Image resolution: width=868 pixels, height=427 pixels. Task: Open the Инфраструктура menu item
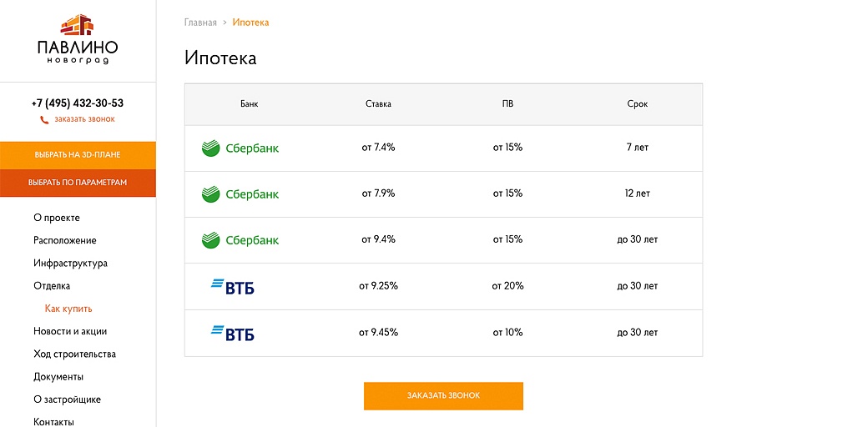tap(70, 264)
